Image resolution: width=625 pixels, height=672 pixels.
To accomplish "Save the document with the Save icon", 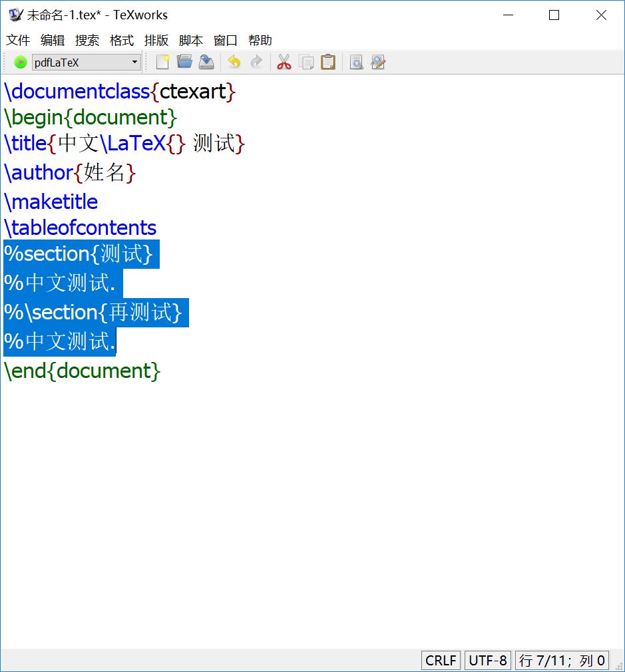I will pos(206,63).
